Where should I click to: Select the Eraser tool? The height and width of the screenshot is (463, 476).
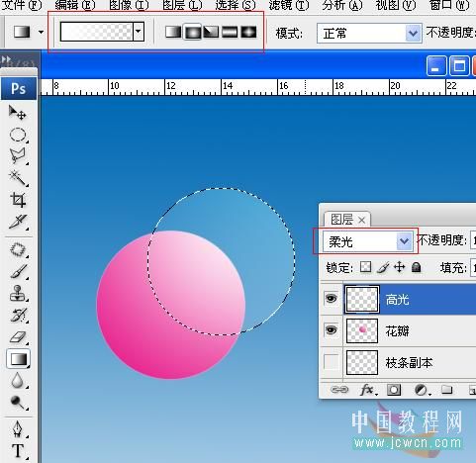(x=18, y=337)
